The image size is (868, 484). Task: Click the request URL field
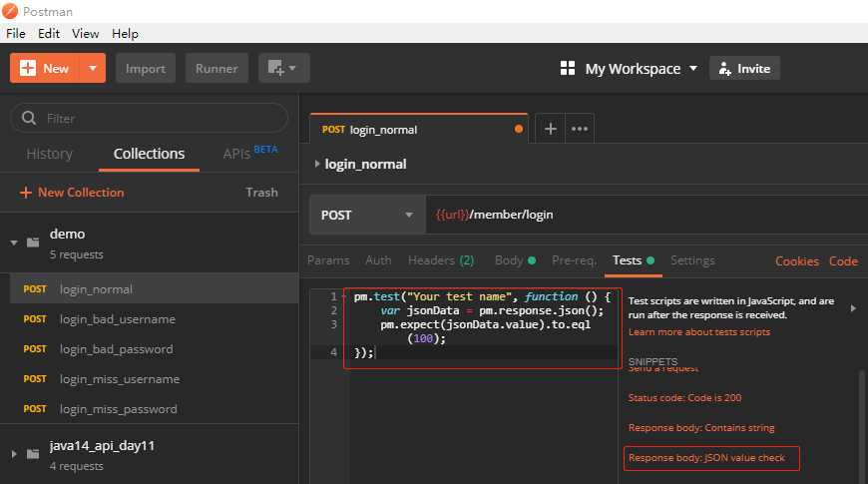click(x=647, y=215)
